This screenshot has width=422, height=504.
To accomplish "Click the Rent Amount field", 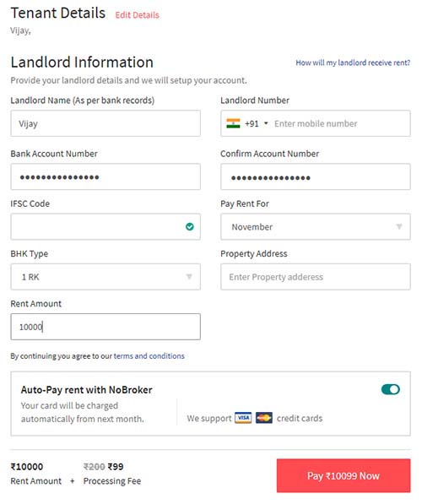I will coord(105,327).
